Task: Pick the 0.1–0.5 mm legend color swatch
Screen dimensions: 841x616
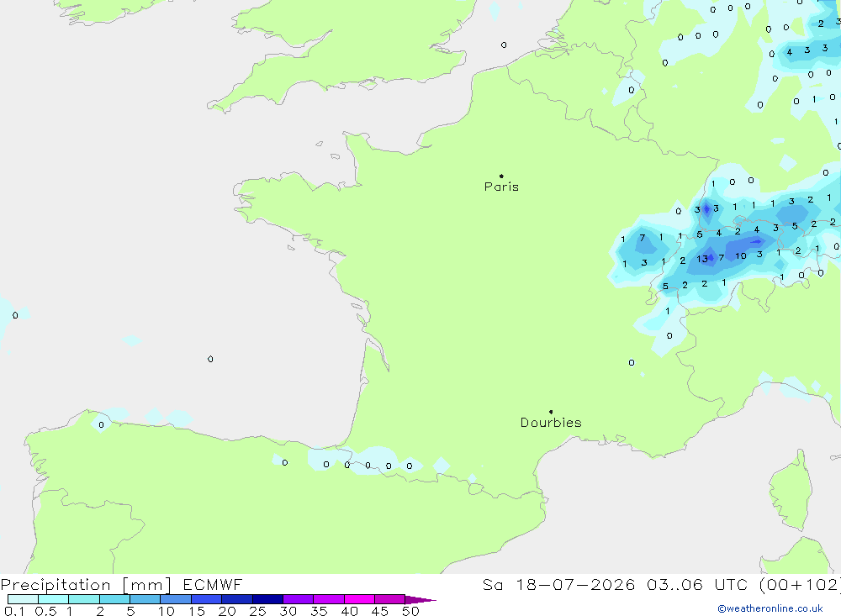Action: [23, 599]
